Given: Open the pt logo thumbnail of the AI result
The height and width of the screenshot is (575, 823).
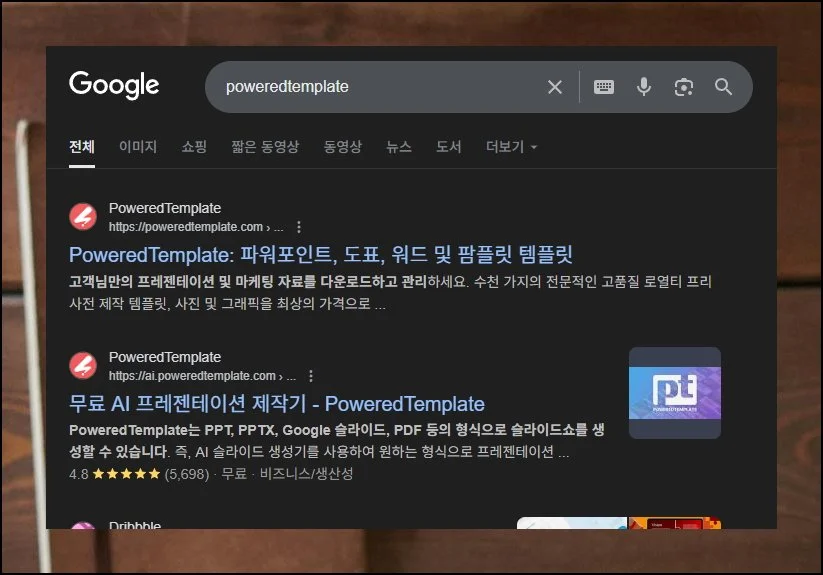Looking at the screenshot, I should [x=675, y=393].
